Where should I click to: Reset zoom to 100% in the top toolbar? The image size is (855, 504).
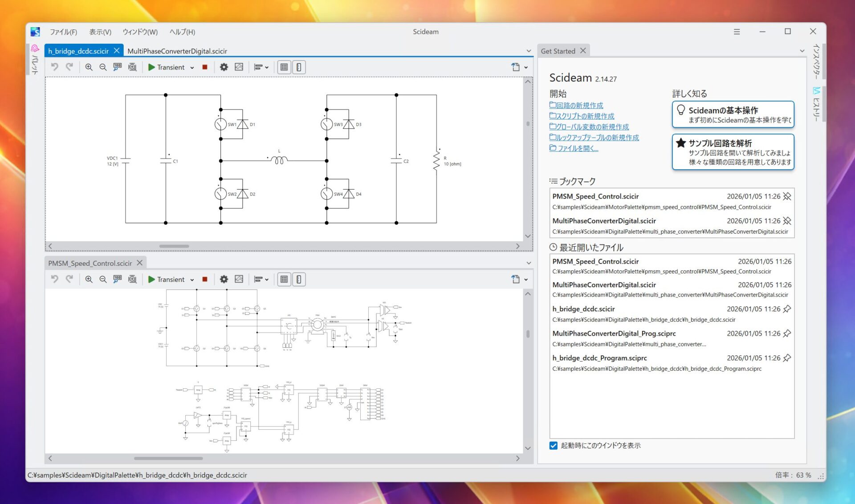(118, 67)
